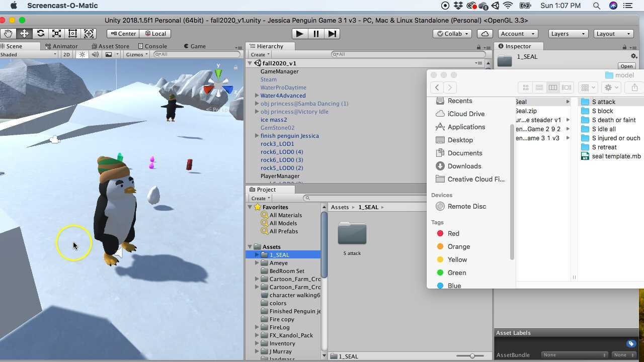644x362 pixels.
Task: Switch Finder to column view
Action: (552, 87)
